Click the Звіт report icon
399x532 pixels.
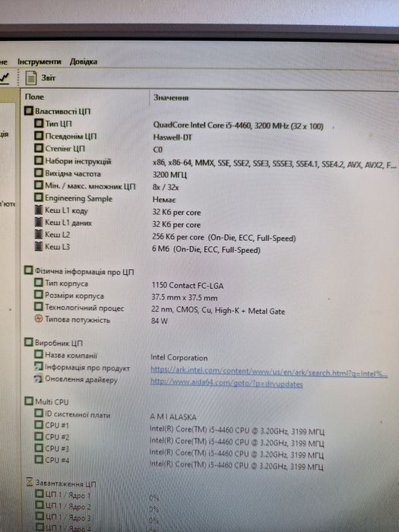coord(31,78)
